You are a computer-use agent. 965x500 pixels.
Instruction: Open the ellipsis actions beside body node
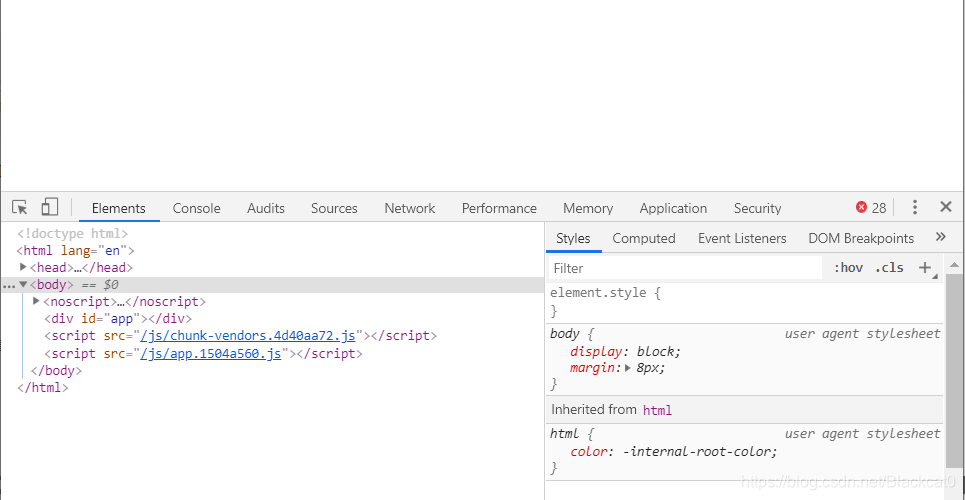click(9, 286)
